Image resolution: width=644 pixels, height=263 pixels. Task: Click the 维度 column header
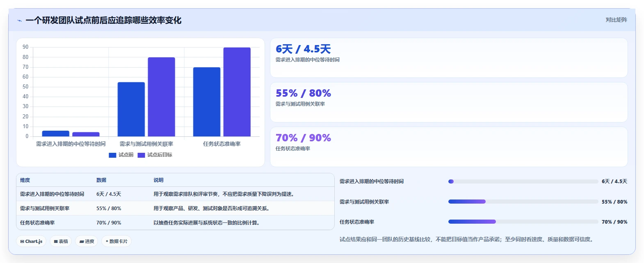(25, 180)
